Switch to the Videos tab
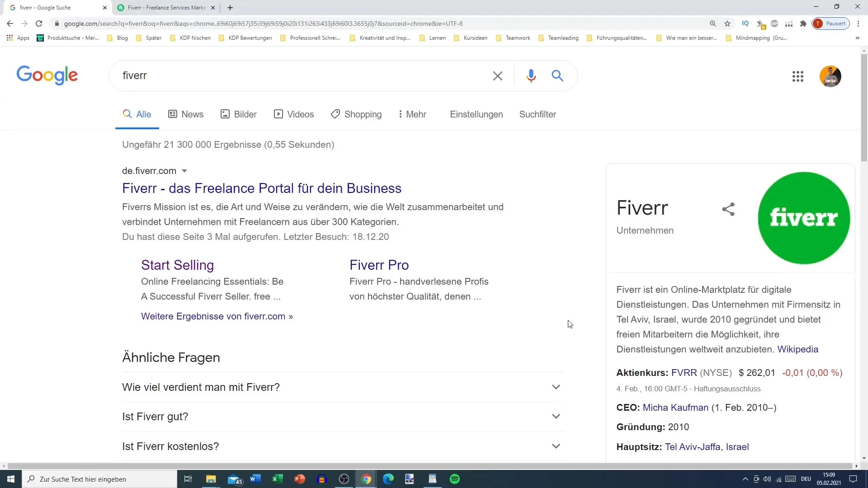This screenshot has width=868, height=488. click(294, 114)
